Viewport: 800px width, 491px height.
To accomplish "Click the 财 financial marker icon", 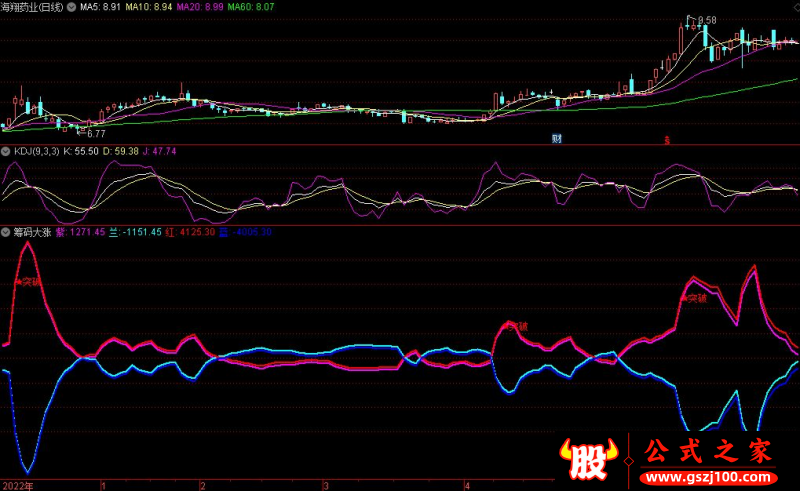I will (557, 138).
